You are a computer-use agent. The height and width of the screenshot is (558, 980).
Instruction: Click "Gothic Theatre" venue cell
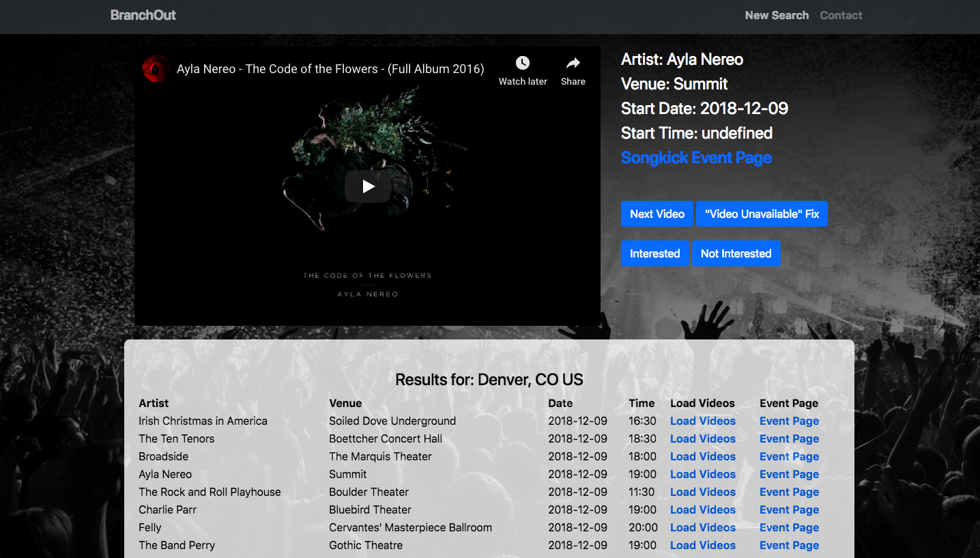click(x=366, y=545)
